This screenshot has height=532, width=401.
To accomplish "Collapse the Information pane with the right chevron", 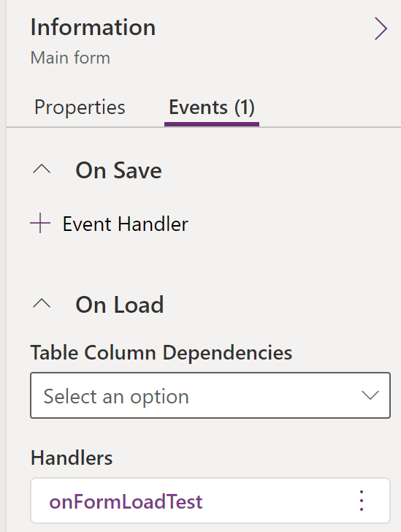I will coord(381,28).
